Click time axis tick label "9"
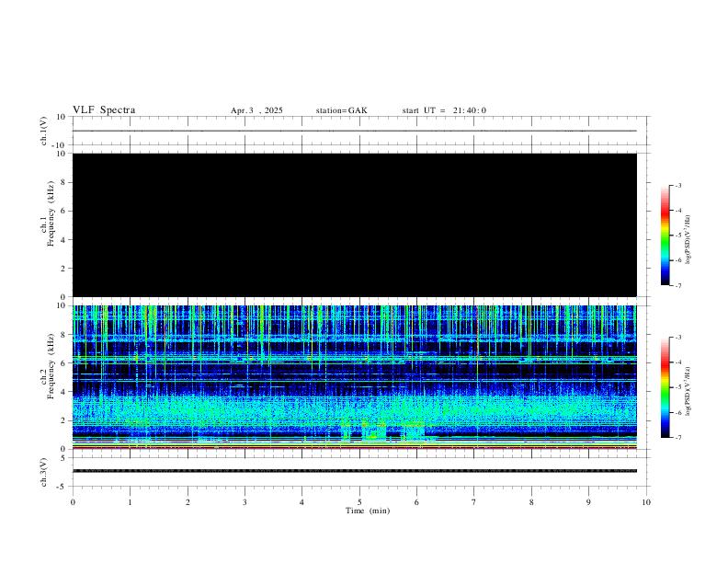Viewport: 728px width, 563px height. [588, 502]
